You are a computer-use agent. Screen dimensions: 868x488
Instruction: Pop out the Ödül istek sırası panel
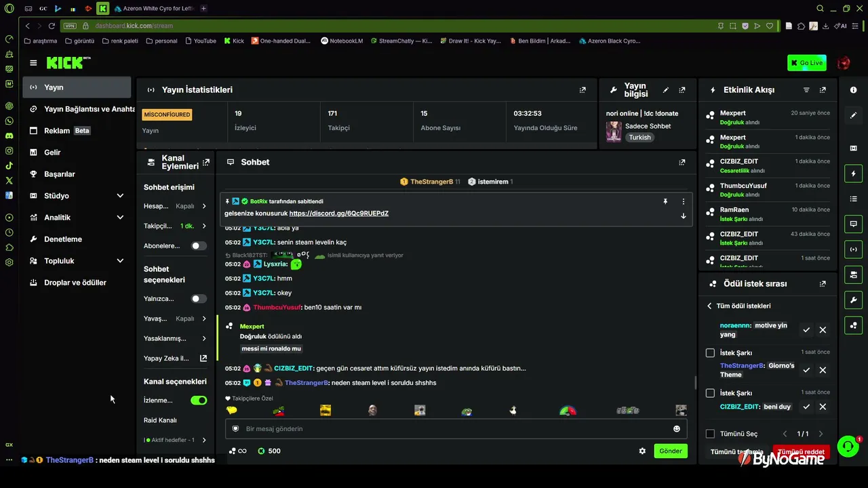[823, 284]
